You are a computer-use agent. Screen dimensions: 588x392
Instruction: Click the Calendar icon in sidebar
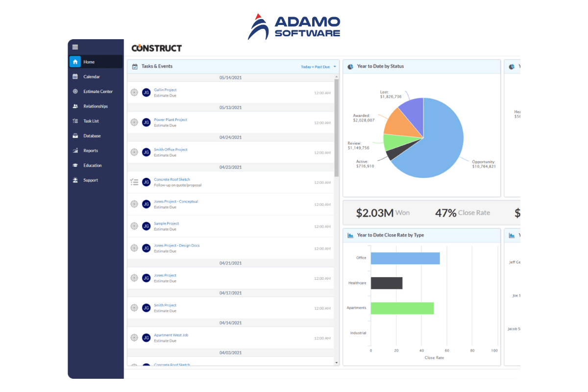coord(75,76)
